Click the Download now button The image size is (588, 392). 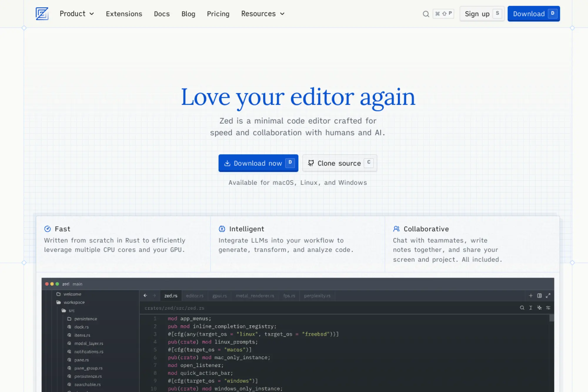[258, 163]
